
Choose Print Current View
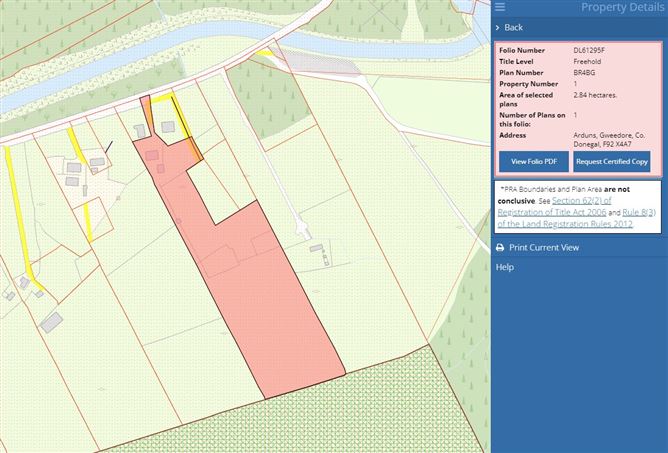[543, 248]
